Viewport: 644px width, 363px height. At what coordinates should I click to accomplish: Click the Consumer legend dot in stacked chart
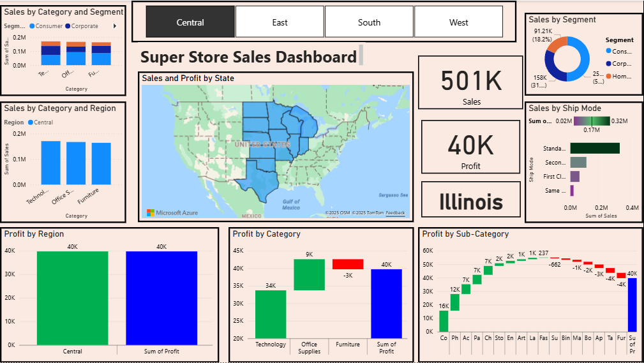pos(32,26)
